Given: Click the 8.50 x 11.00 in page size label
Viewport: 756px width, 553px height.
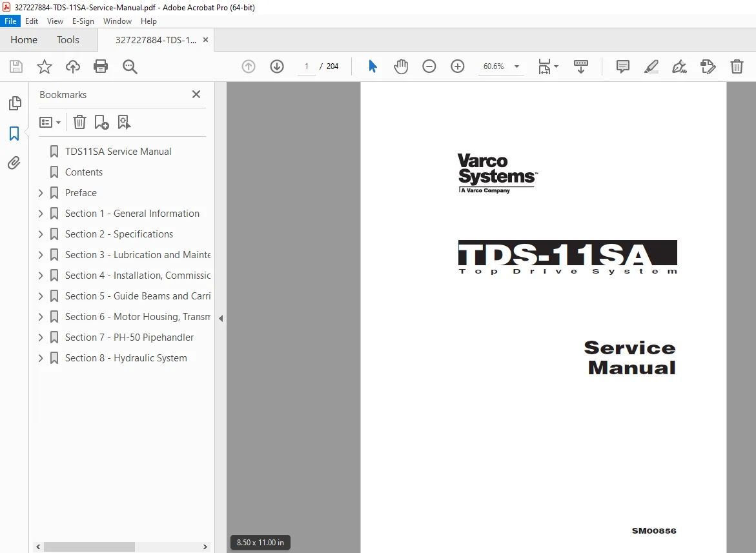Looking at the screenshot, I should coord(260,543).
